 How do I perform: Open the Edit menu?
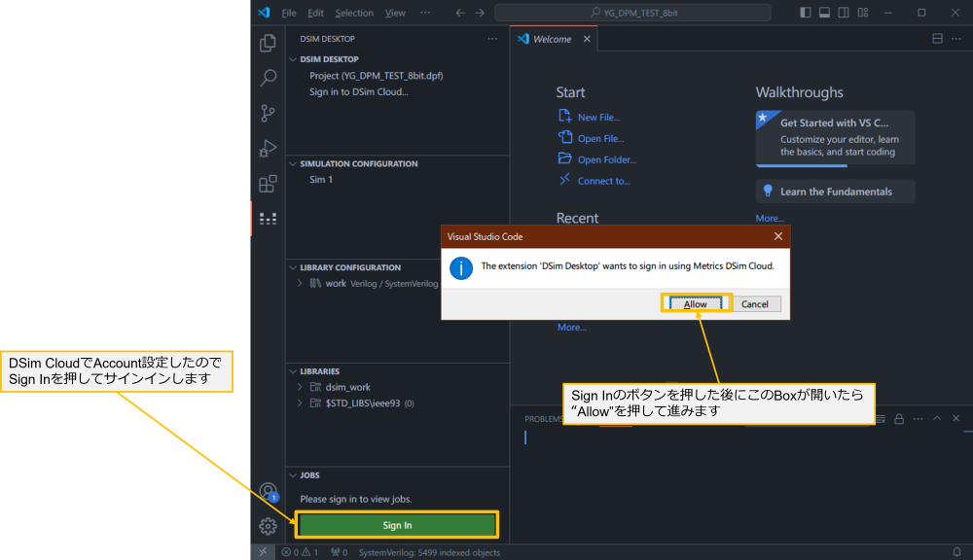tap(315, 13)
